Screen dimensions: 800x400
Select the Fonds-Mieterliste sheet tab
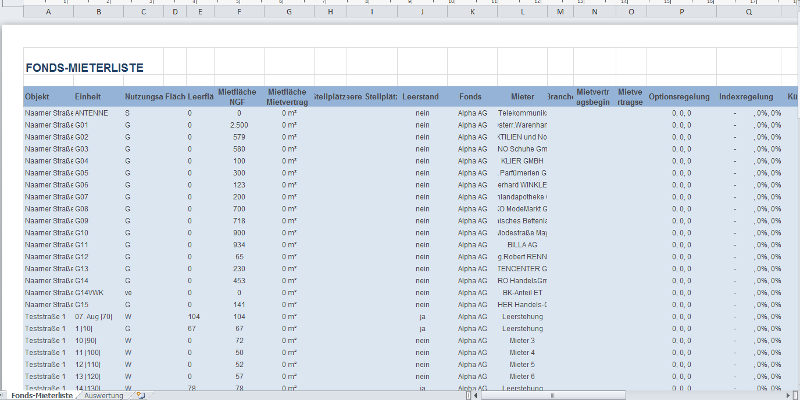(42, 395)
